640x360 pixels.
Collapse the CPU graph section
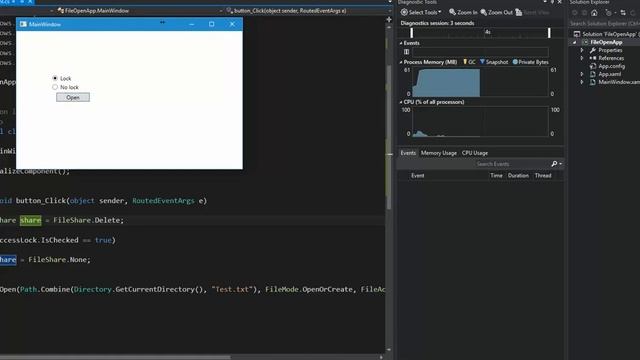[401, 102]
